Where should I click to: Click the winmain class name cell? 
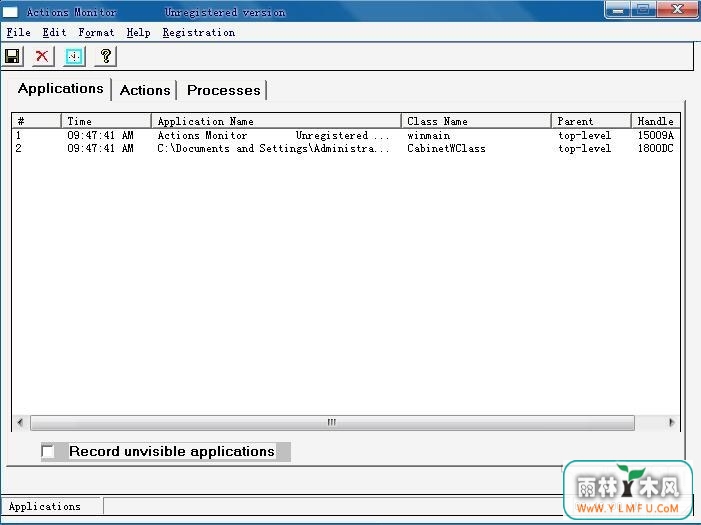pos(428,135)
